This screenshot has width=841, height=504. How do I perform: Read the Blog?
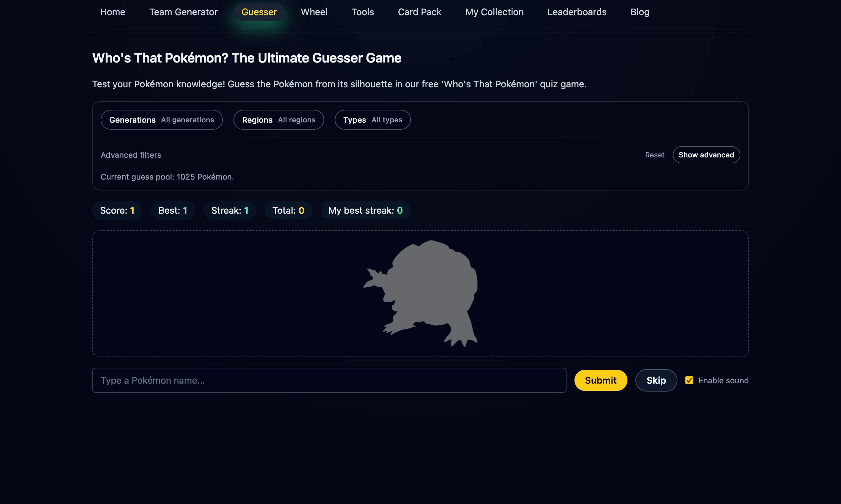coord(639,12)
